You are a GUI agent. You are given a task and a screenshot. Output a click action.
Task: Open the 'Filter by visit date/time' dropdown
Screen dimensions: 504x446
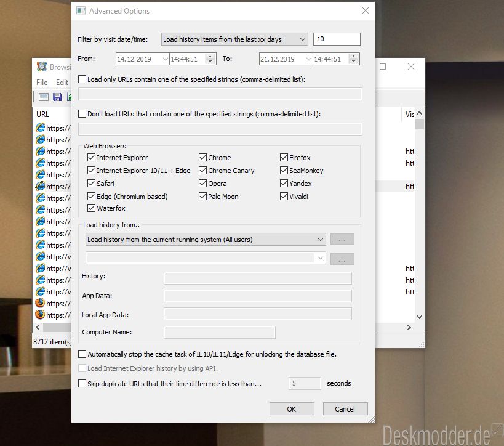point(234,39)
